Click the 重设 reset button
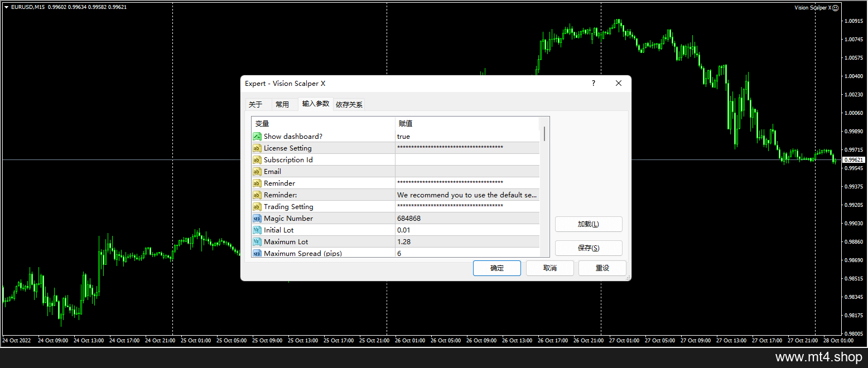The width and height of the screenshot is (868, 368). coord(602,268)
